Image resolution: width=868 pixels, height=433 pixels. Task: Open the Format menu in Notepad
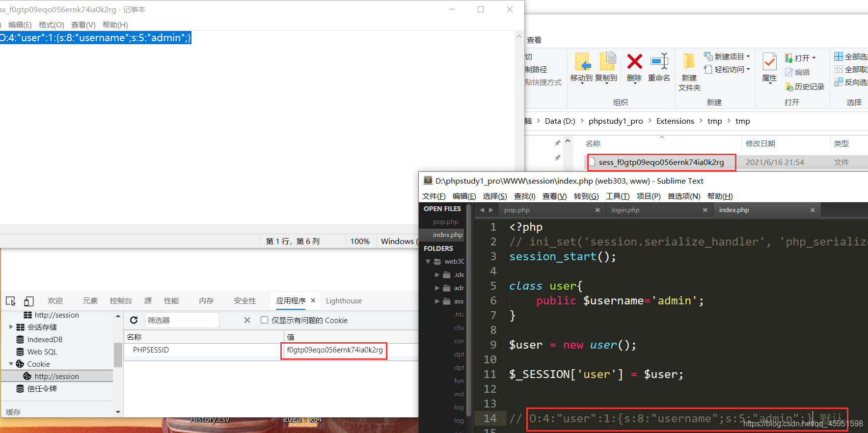click(x=51, y=25)
